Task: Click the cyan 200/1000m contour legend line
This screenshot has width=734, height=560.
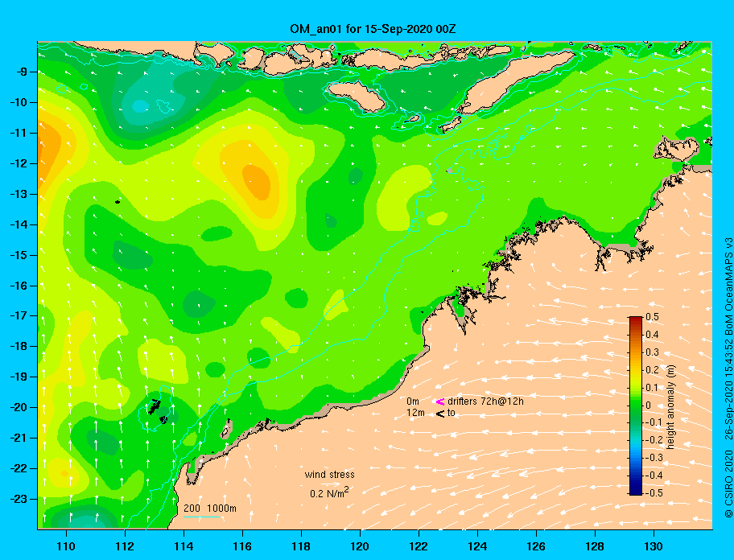Action: pos(201,517)
